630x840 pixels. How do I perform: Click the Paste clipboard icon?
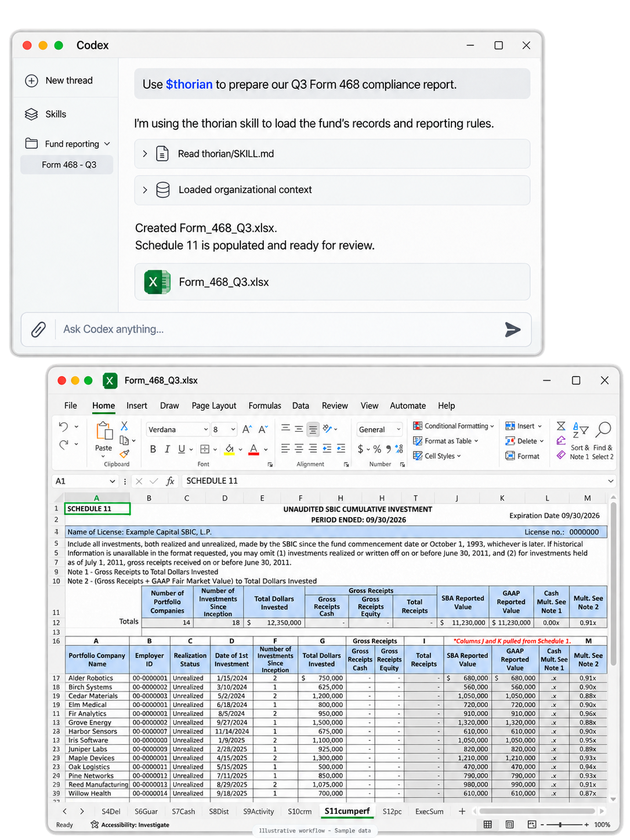coord(104,432)
